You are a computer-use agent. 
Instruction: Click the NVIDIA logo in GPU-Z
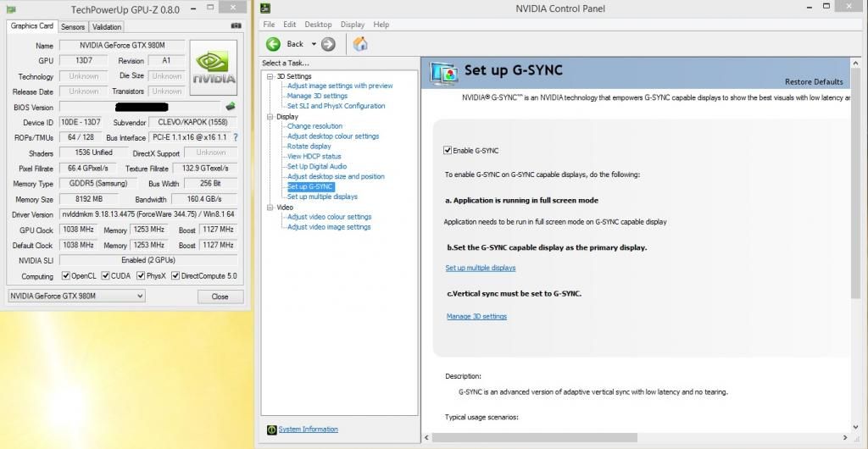(x=214, y=68)
